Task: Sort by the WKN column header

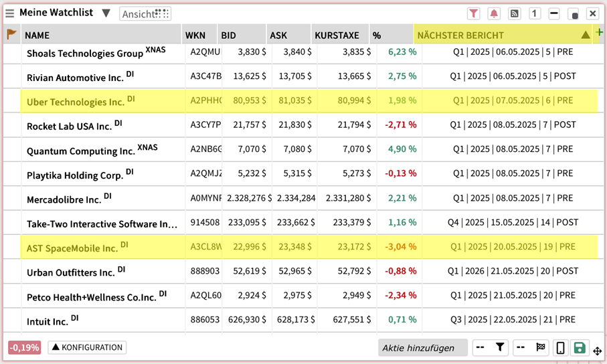Action: pyautogui.click(x=199, y=35)
